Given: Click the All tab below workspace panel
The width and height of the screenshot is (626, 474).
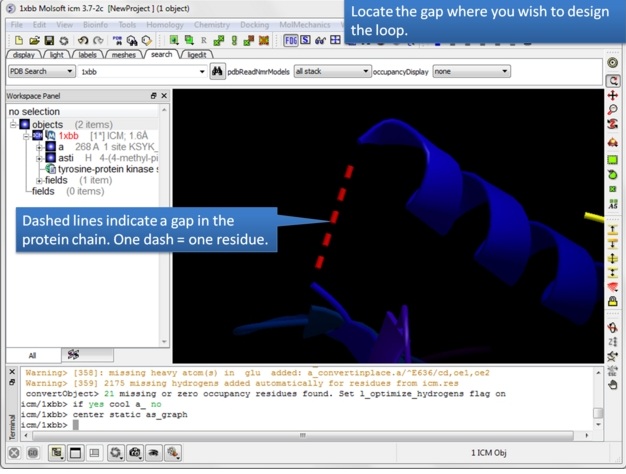Looking at the screenshot, I should [32, 355].
